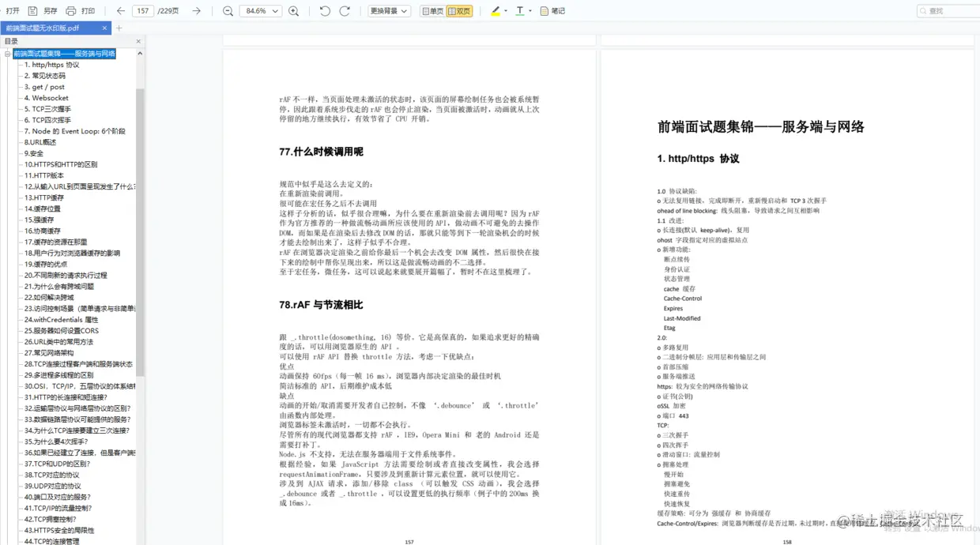This screenshot has height=545, width=980.
Task: Click heading 77.什么时候调用呢 on page 157
Action: click(321, 151)
